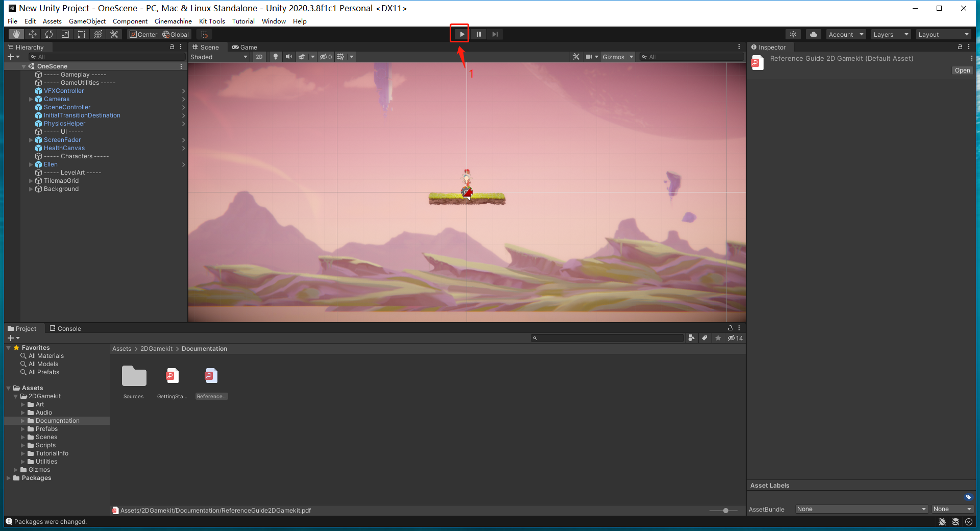The width and height of the screenshot is (980, 531).
Task: Toggle scene lighting on or off
Action: (275, 57)
